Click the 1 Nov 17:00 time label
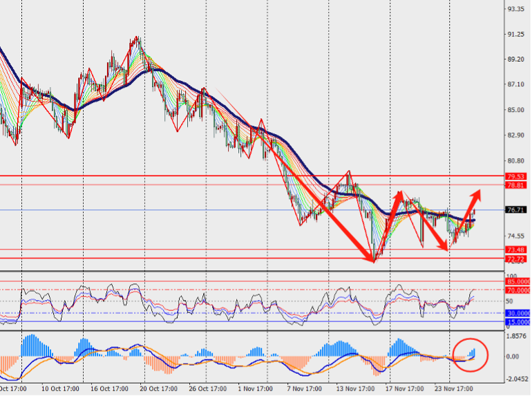 (x=255, y=389)
